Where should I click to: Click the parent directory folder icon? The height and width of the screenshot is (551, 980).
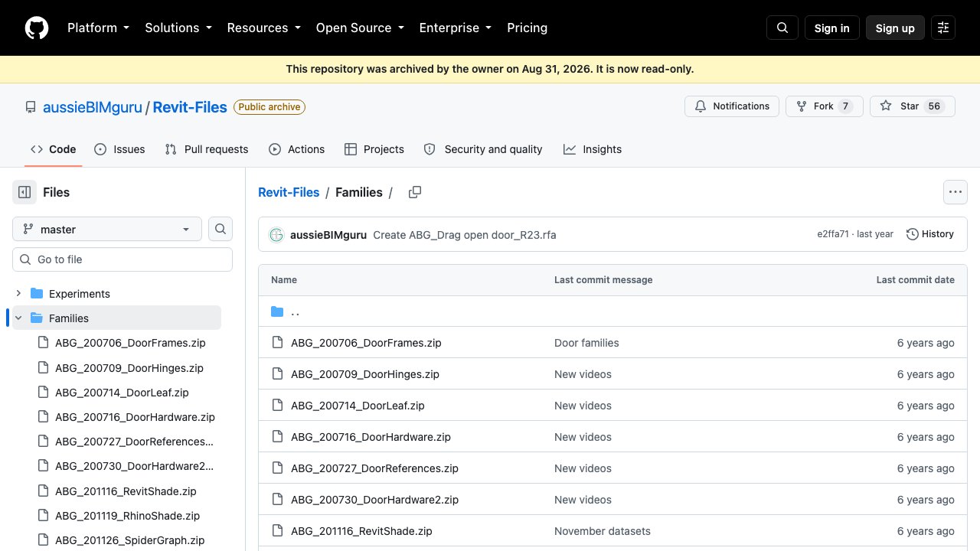tap(277, 311)
